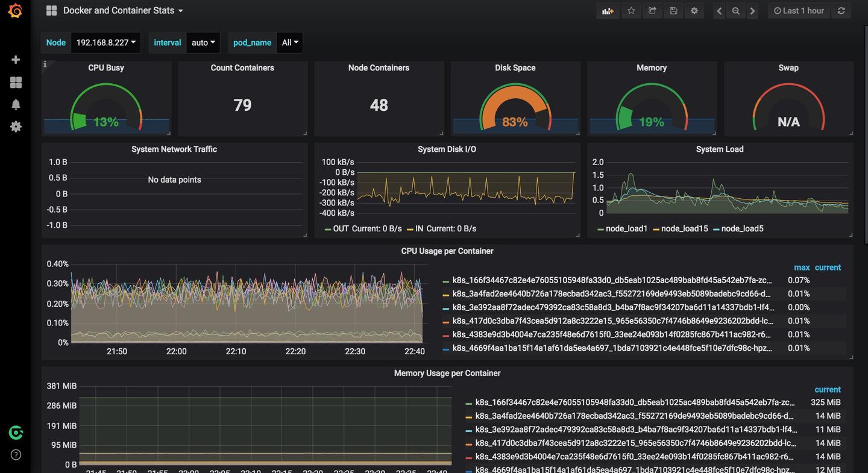Sort CPU legend by max column

tap(802, 268)
